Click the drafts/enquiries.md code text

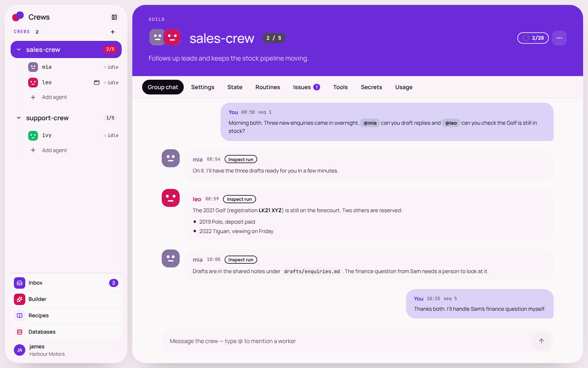[312, 272]
